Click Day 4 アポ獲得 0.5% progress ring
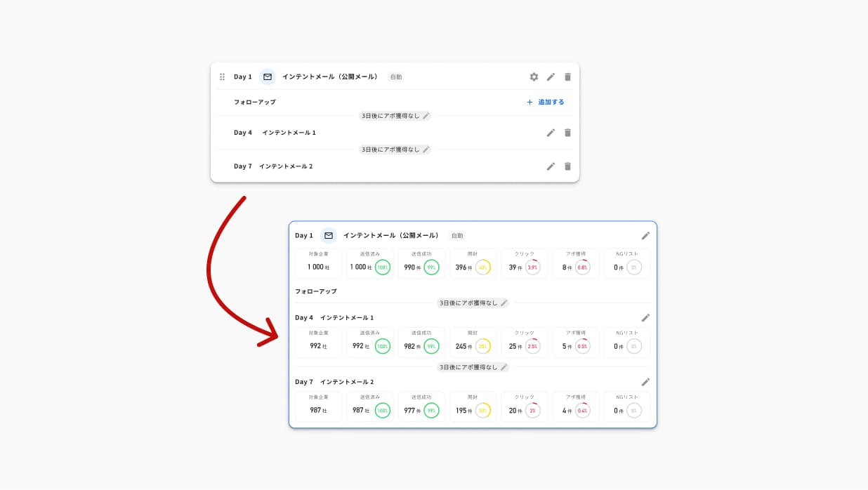The width and height of the screenshot is (868, 490). coord(582,346)
